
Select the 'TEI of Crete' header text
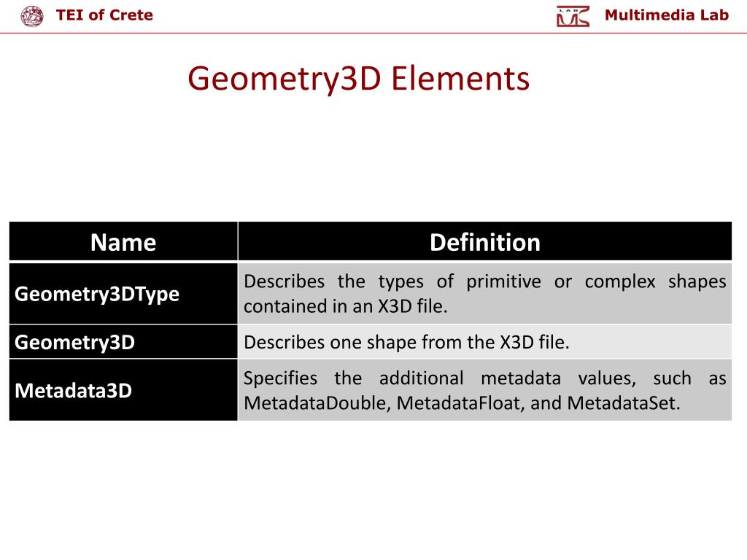pyautogui.click(x=104, y=15)
